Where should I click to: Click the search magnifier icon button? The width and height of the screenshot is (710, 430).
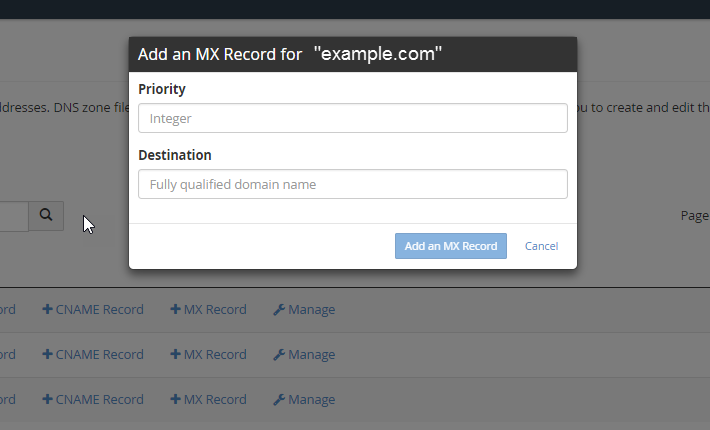(46, 215)
